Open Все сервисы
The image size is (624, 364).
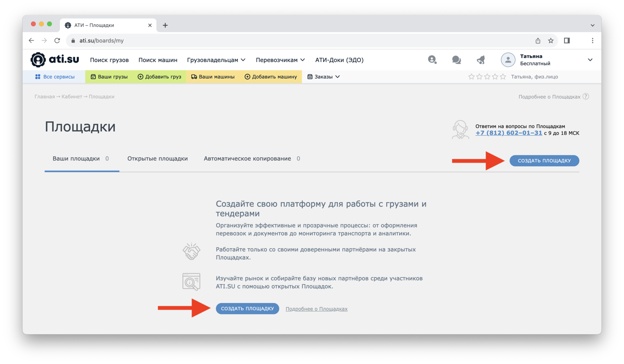click(55, 77)
